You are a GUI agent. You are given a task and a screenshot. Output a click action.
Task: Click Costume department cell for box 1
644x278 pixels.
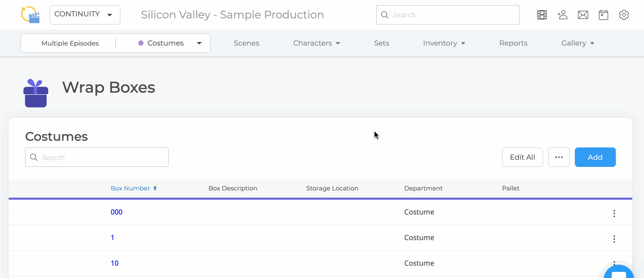tap(419, 238)
